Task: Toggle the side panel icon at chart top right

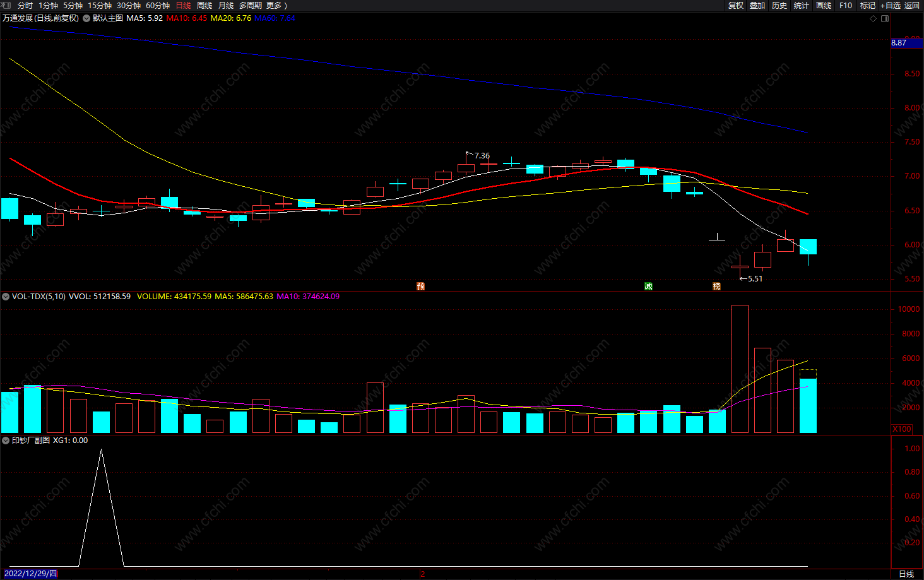Action: click(885, 18)
